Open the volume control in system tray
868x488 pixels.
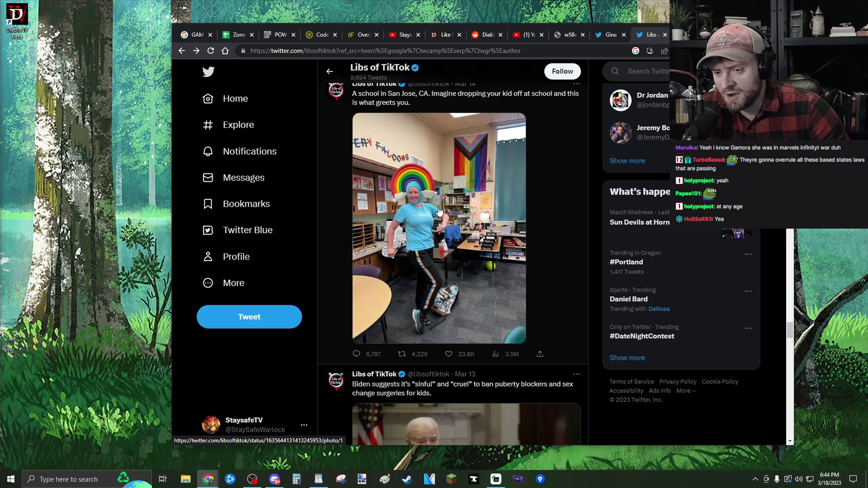click(798, 479)
